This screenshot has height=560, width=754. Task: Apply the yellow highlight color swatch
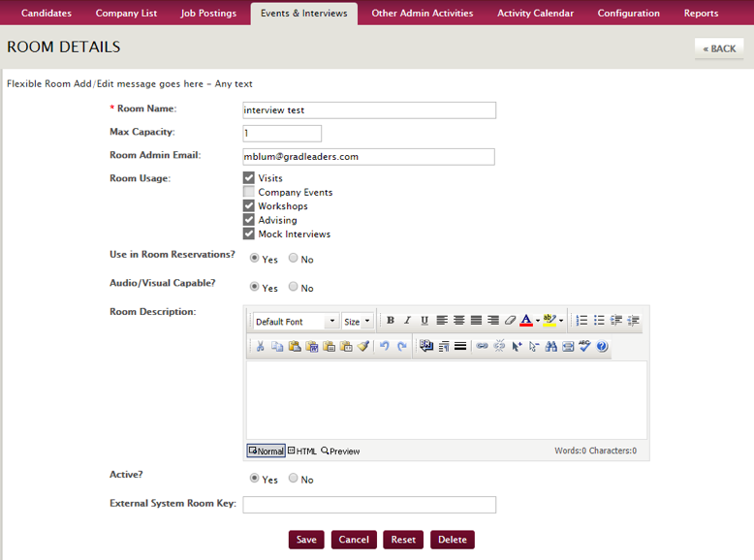point(550,321)
